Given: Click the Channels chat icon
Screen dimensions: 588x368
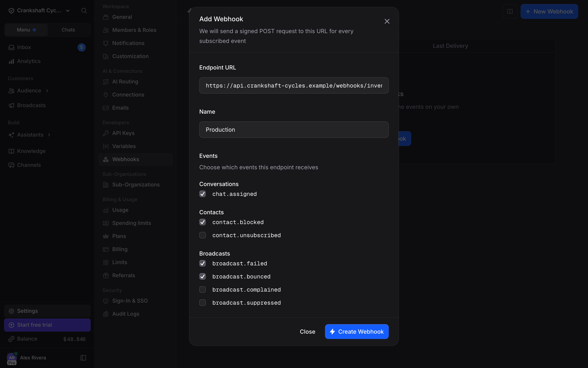Looking at the screenshot, I should (x=11, y=165).
